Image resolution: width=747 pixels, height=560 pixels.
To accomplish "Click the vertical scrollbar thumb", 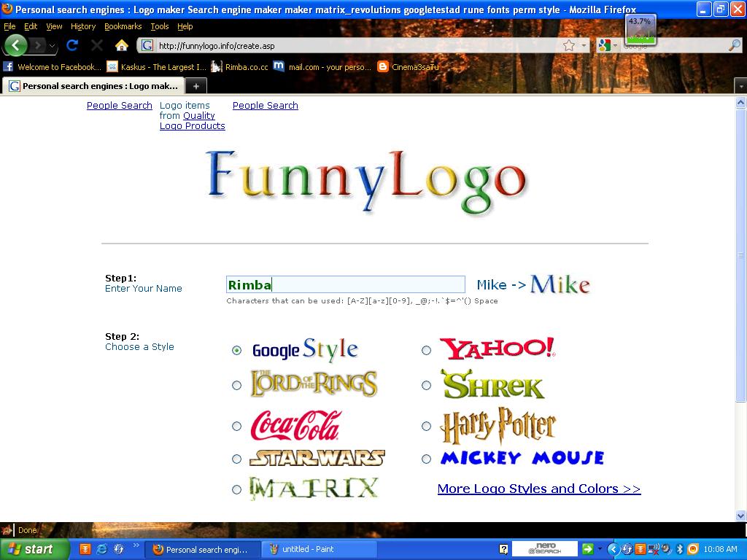I will (741, 255).
